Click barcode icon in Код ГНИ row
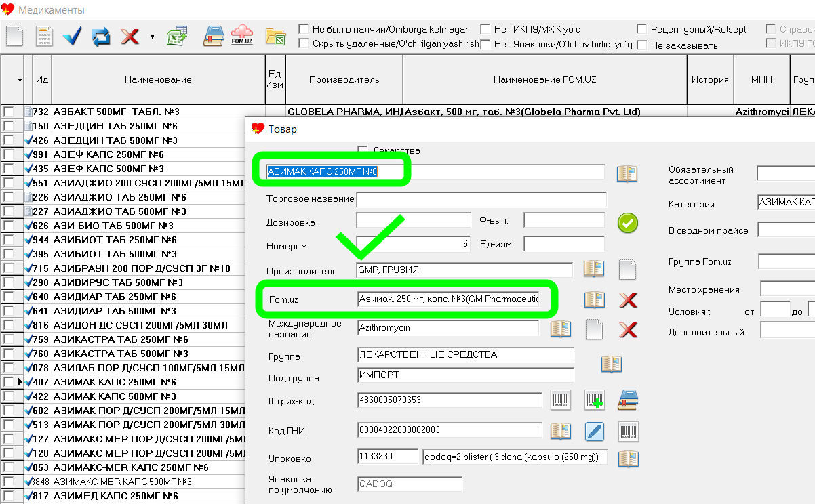The width and height of the screenshot is (815, 504). (x=628, y=431)
